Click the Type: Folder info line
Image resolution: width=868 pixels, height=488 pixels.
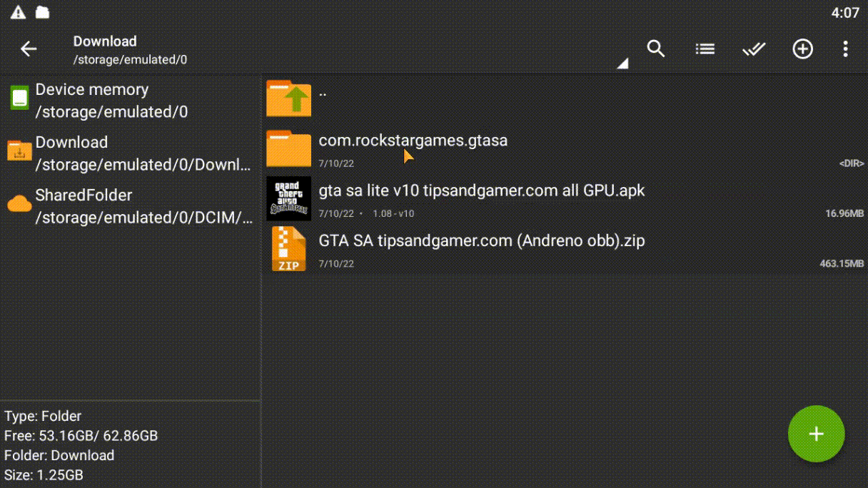[x=43, y=416]
